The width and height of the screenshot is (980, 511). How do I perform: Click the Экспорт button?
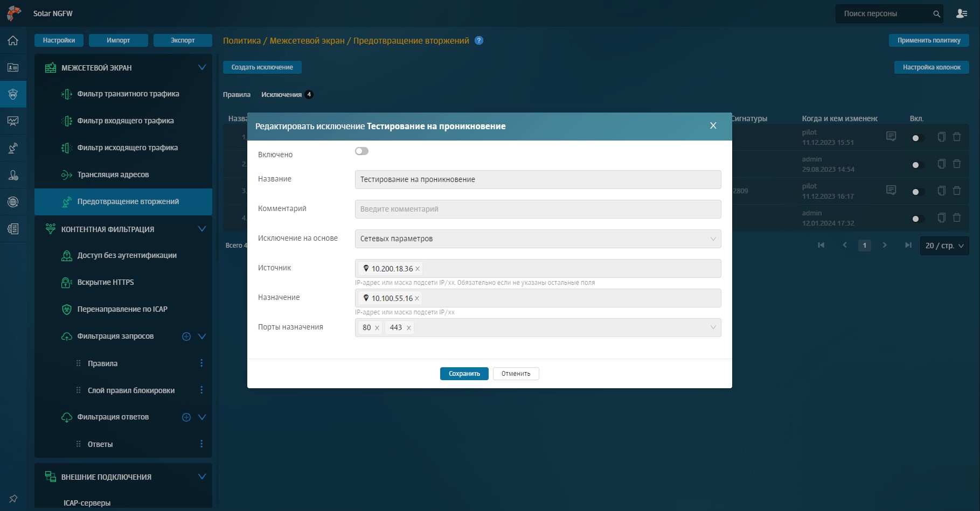click(183, 40)
